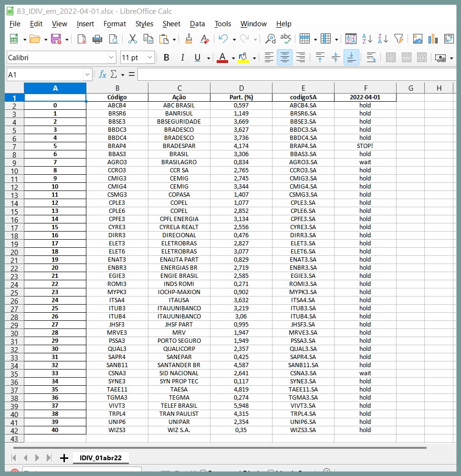Click Clear Direct Formatting icon

pyautogui.click(x=205, y=39)
